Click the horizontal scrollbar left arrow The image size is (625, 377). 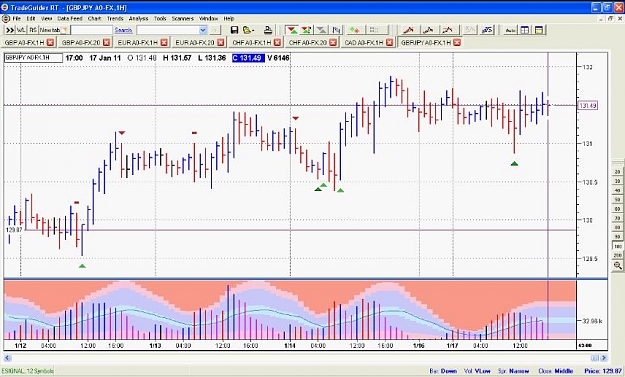pos(7,357)
